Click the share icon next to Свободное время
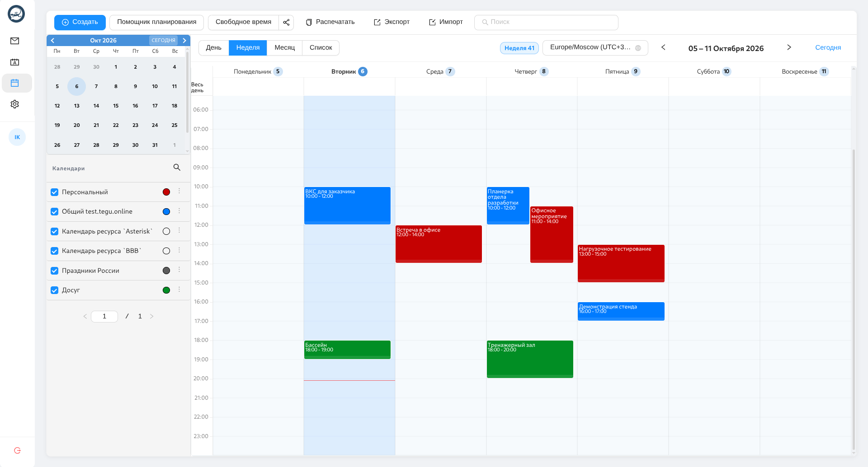The image size is (868, 467). click(x=286, y=22)
